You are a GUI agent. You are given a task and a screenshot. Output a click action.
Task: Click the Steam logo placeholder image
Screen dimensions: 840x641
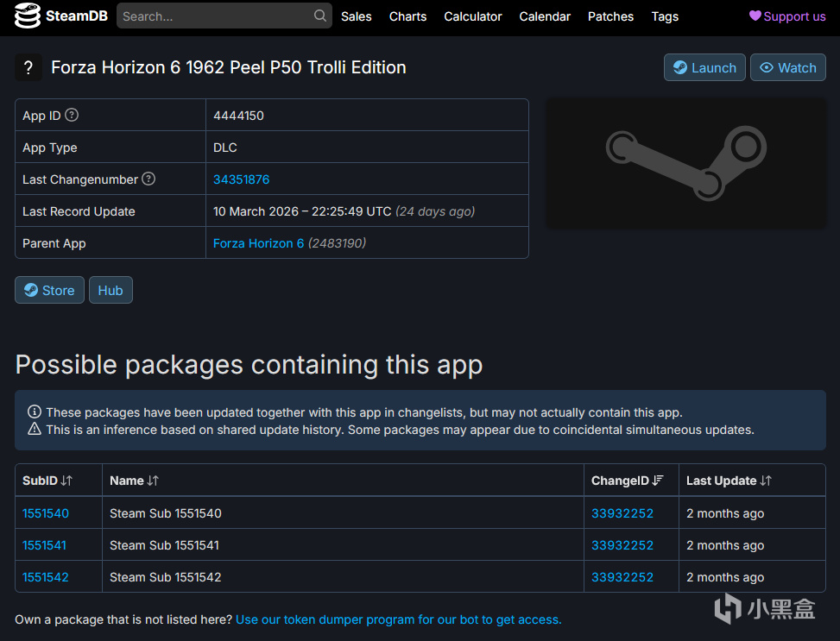[686, 163]
